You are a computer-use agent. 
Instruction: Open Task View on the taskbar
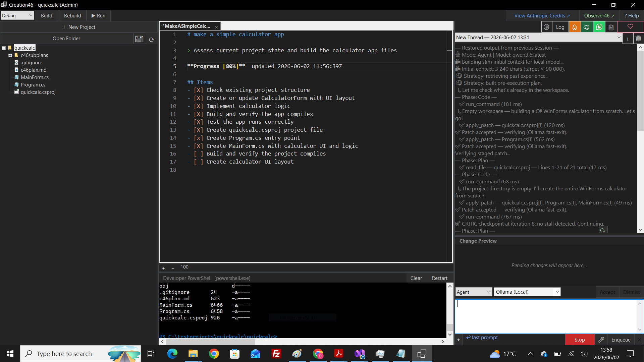point(151,354)
